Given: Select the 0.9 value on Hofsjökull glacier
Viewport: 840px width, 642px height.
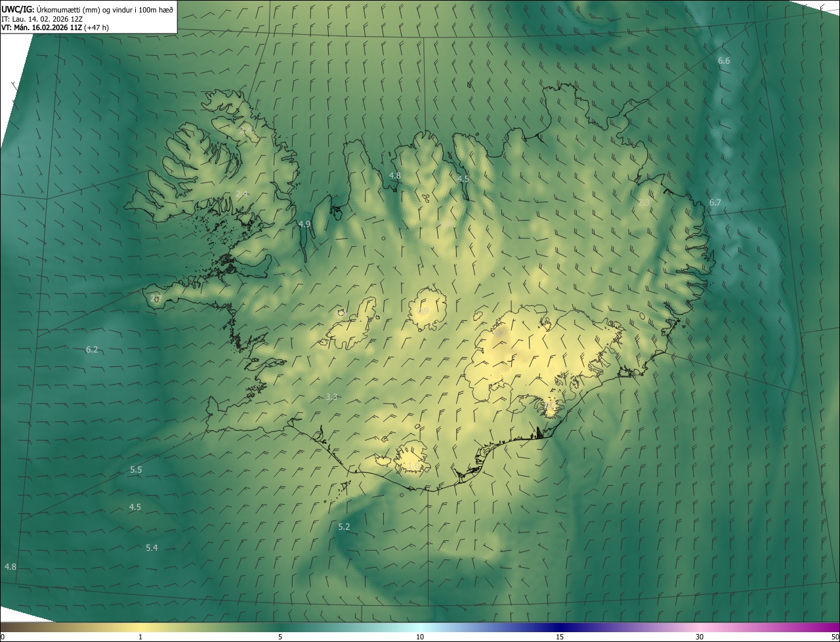Looking at the screenshot, I should (x=423, y=310).
